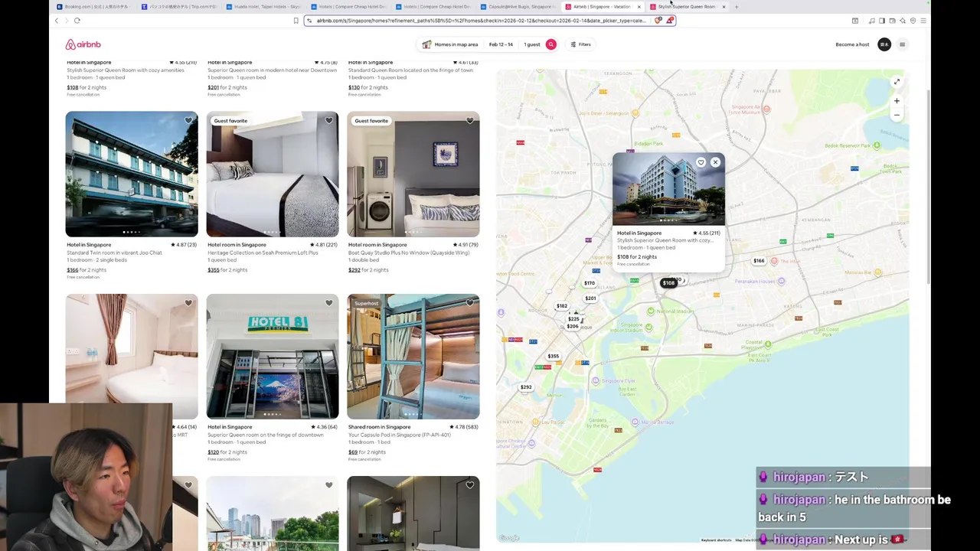Click the Superhost badge on capsule listing
980x551 pixels.
pyautogui.click(x=366, y=303)
